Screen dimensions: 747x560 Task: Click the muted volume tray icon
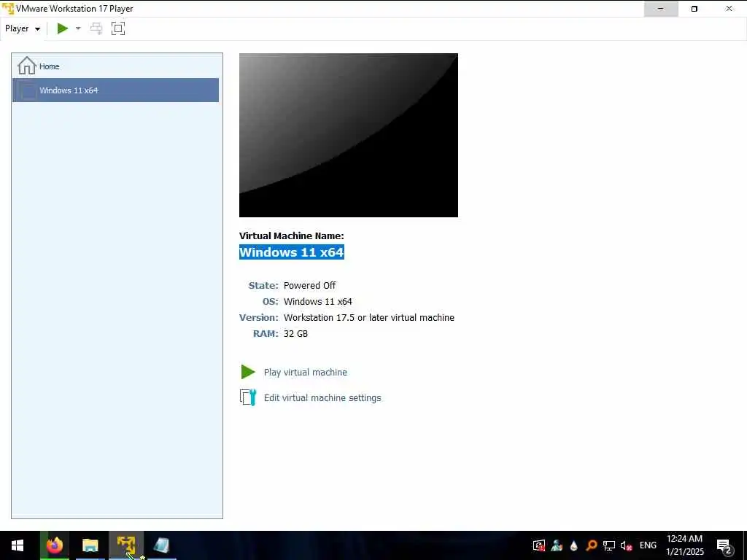tap(627, 545)
